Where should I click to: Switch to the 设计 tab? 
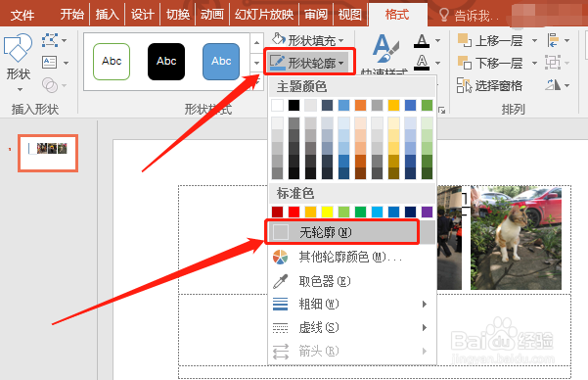tap(142, 15)
